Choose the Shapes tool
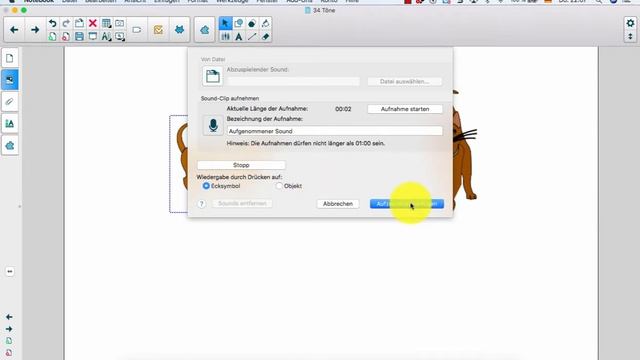640x360 pixels. [x=238, y=23]
